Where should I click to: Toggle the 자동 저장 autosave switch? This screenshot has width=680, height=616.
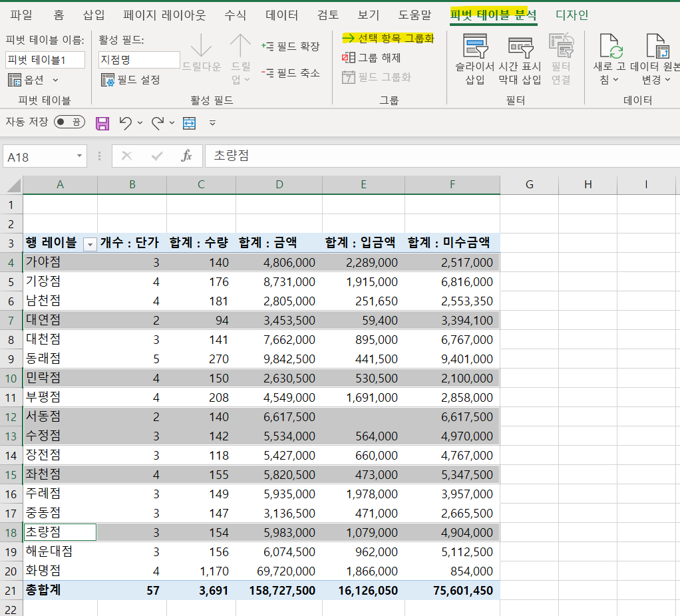click(69, 122)
